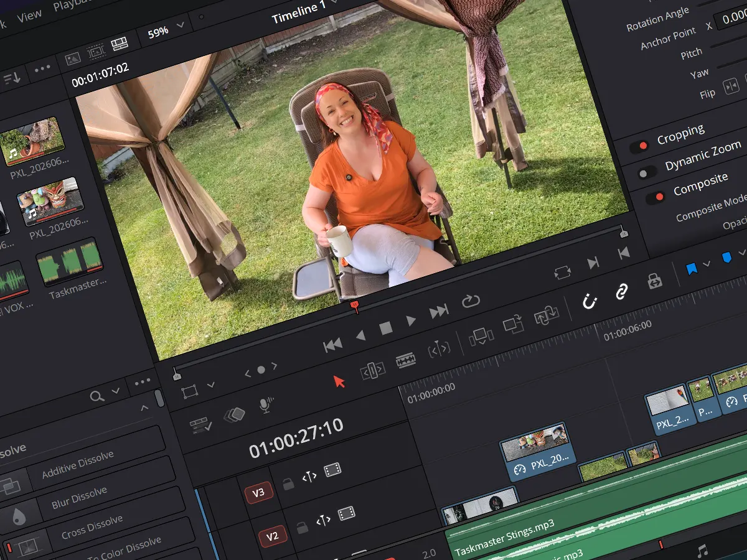This screenshot has width=747, height=560.
Task: Open transform overlay mode dropdown
Action: pyautogui.click(x=210, y=385)
